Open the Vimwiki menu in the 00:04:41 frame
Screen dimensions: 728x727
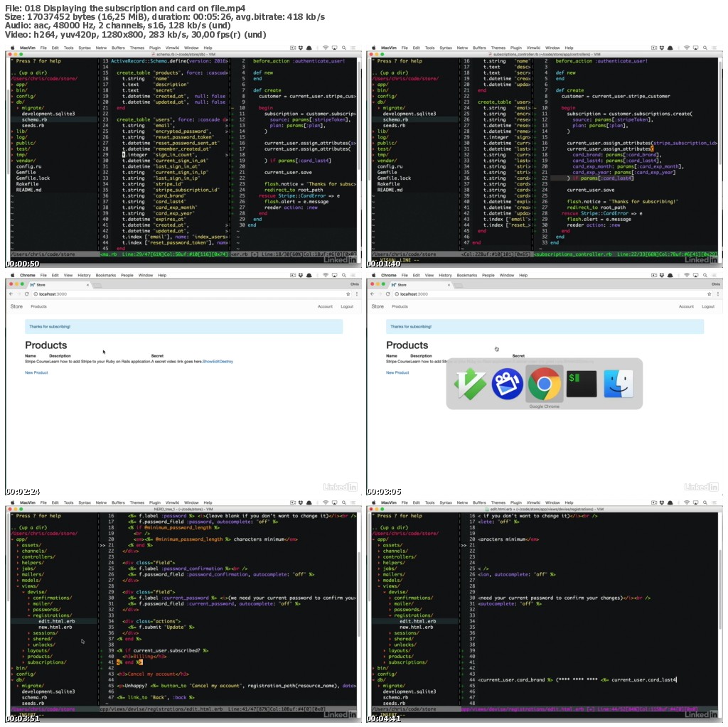click(x=533, y=502)
